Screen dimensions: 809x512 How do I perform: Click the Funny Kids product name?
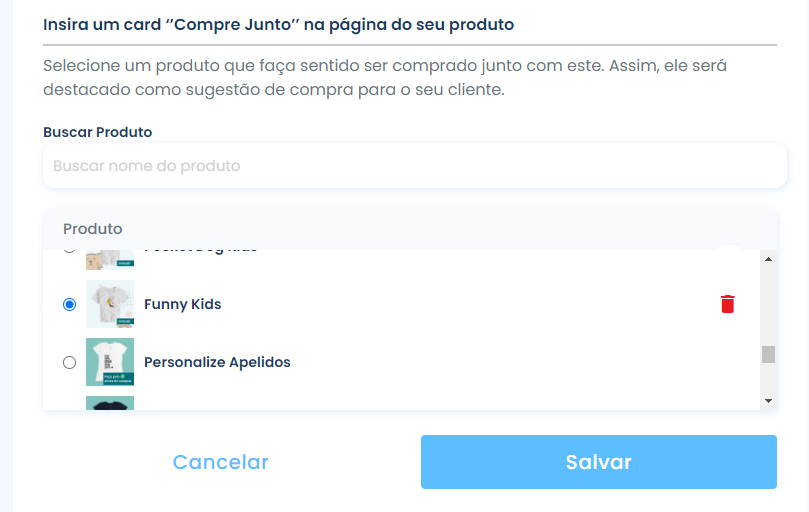tap(183, 304)
